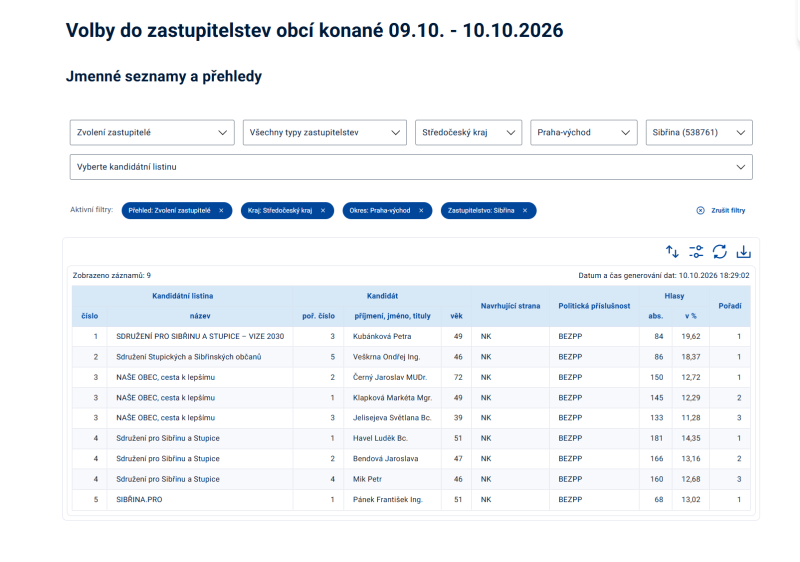Select the row for 'Kubánková Petra'
This screenshot has height=562, width=800.
click(411, 337)
